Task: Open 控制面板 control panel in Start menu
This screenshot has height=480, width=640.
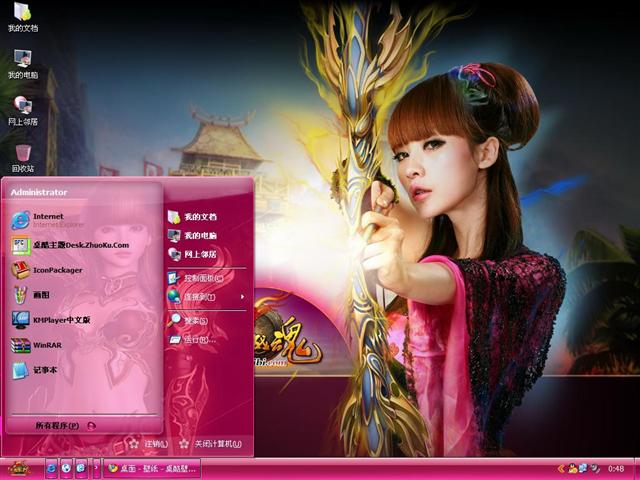Action: pyautogui.click(x=196, y=278)
